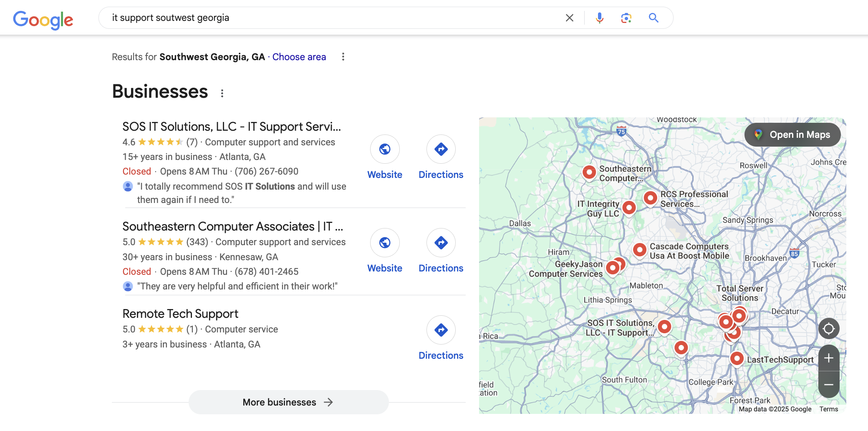Get directions icon for Remote Tech Support
Image resolution: width=868 pixels, height=431 pixels.
click(x=441, y=330)
